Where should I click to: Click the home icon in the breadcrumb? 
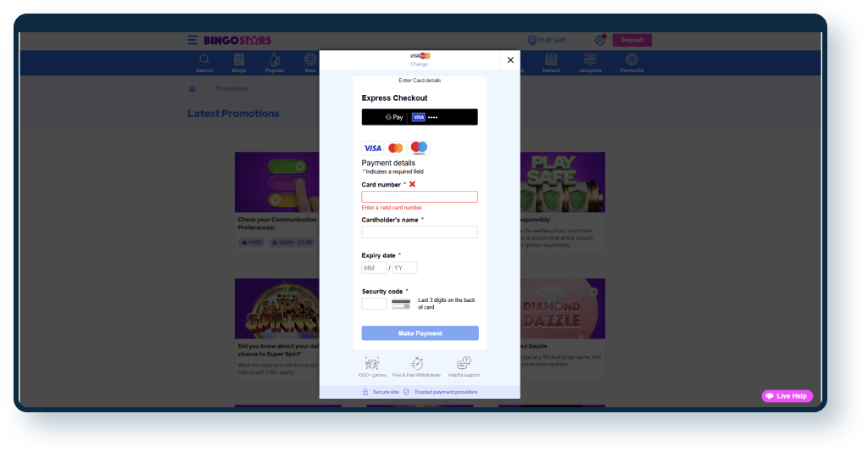[x=192, y=88]
